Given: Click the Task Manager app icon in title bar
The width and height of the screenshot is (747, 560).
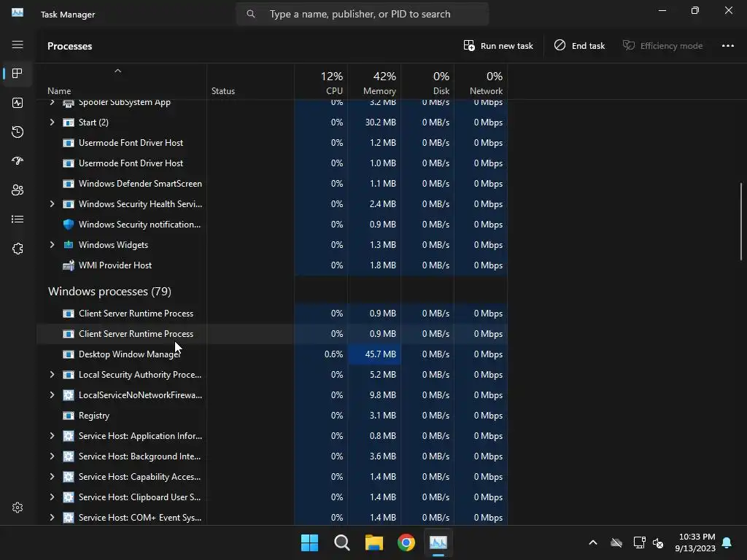Looking at the screenshot, I should pos(18,12).
